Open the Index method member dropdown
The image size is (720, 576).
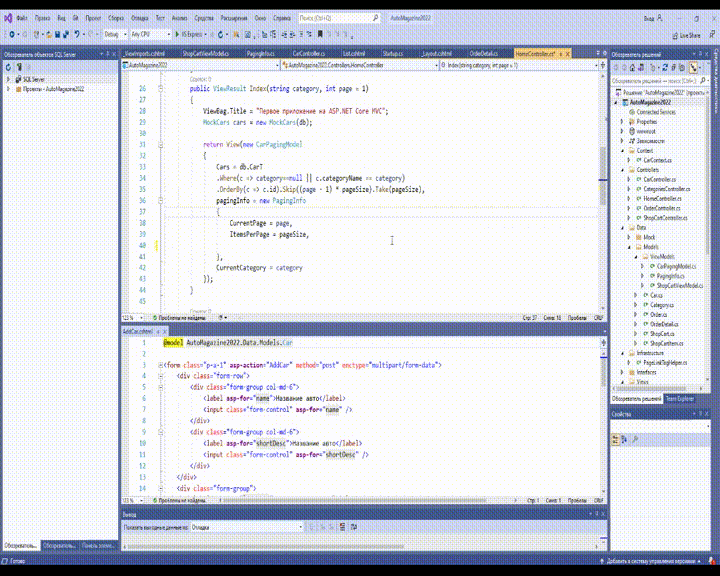click(x=519, y=65)
